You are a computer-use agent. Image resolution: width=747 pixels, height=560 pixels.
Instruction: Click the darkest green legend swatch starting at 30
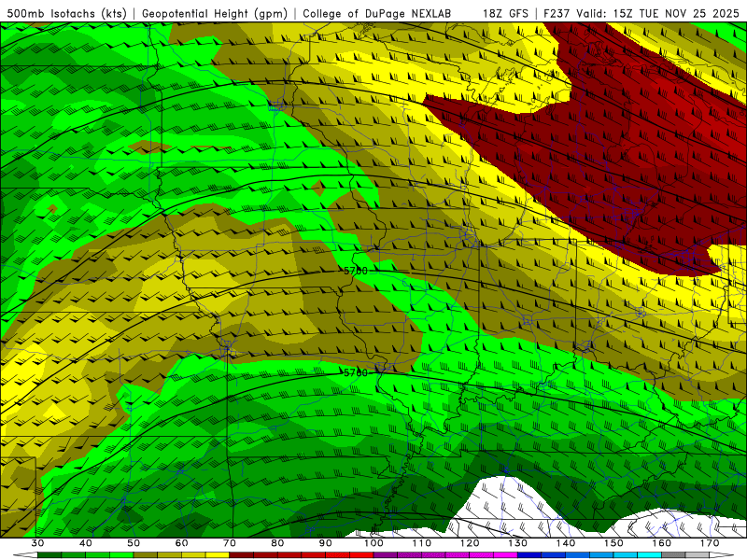click(49, 555)
